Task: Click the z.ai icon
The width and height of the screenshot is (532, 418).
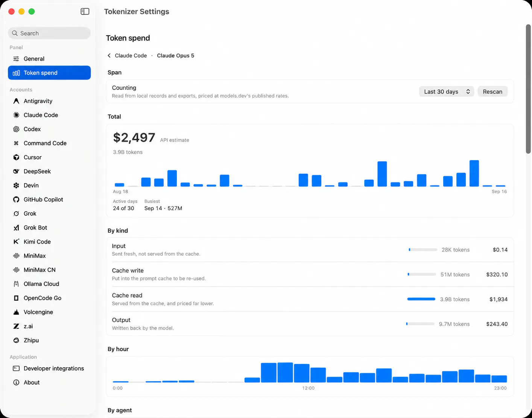Action: point(16,326)
